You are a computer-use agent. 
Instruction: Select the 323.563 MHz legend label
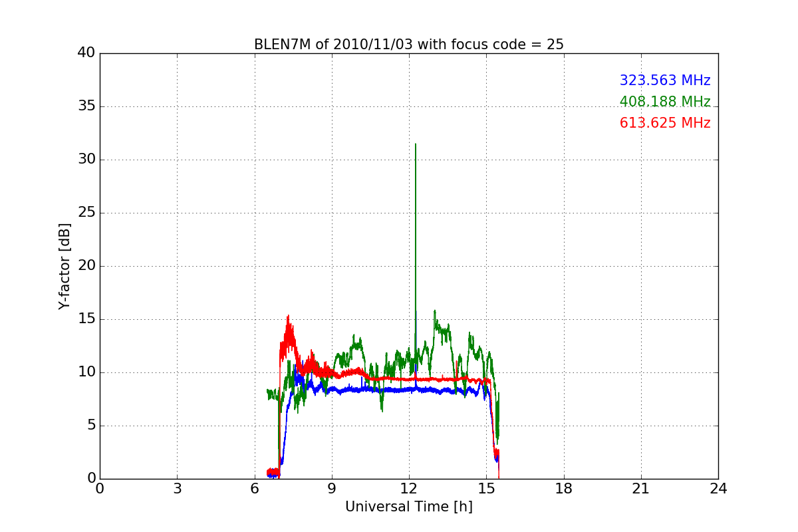[x=665, y=80]
